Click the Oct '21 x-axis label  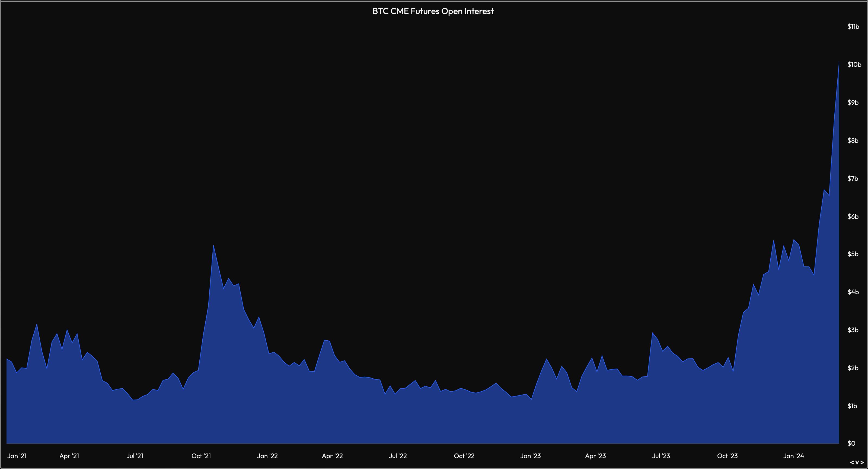click(201, 456)
